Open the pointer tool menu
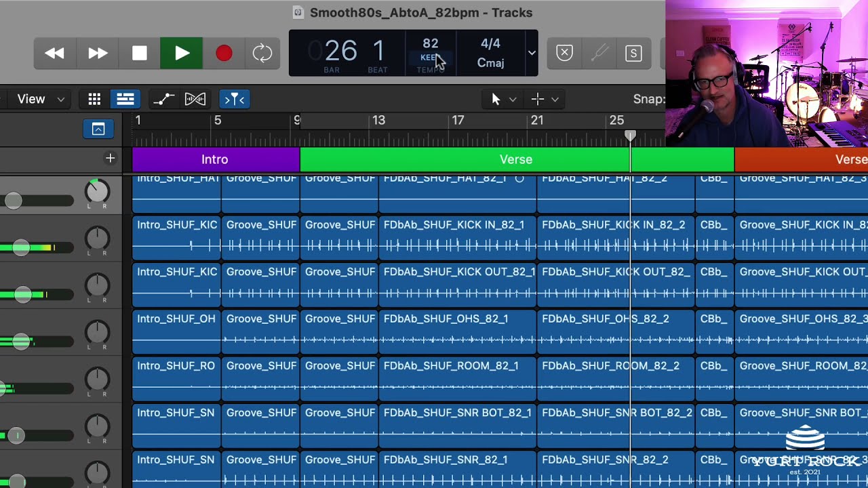868x488 pixels. tap(503, 99)
